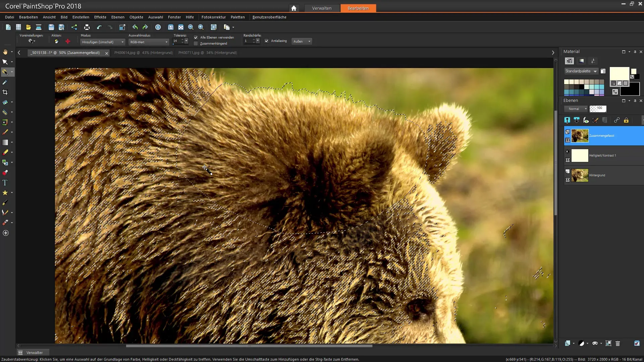Viewport: 644px width, 362px height.
Task: Open the Ebenen menu
Action: coord(118,17)
